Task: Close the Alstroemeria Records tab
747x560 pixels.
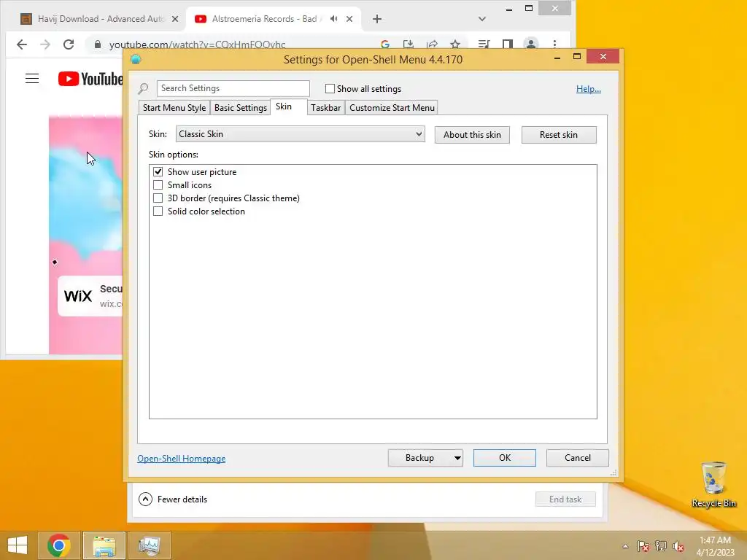Action: pyautogui.click(x=349, y=19)
